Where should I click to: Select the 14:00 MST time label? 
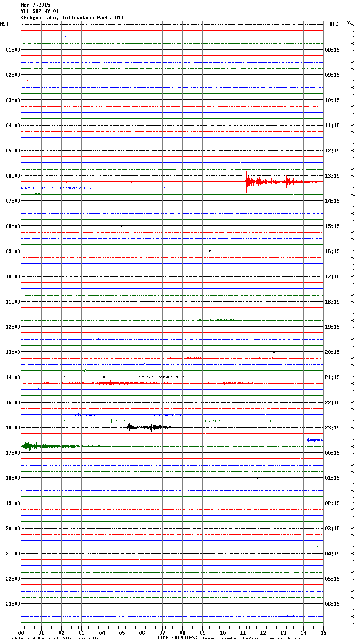pyautogui.click(x=13, y=377)
